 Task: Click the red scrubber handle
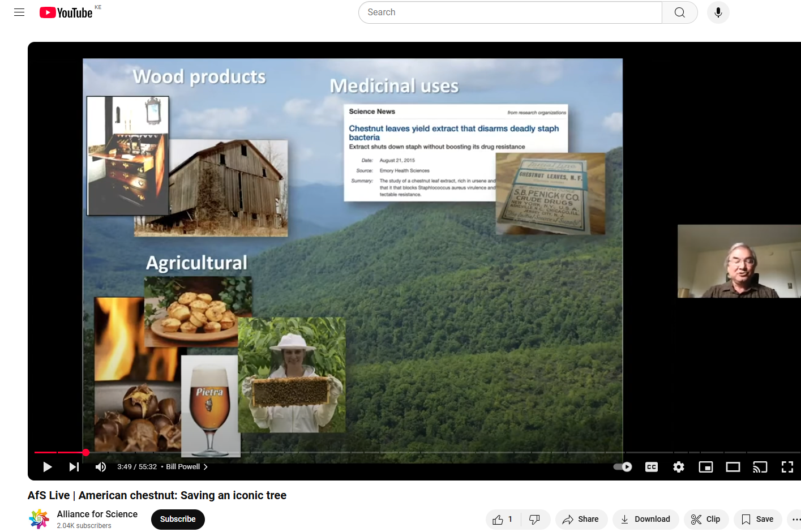[x=86, y=452]
